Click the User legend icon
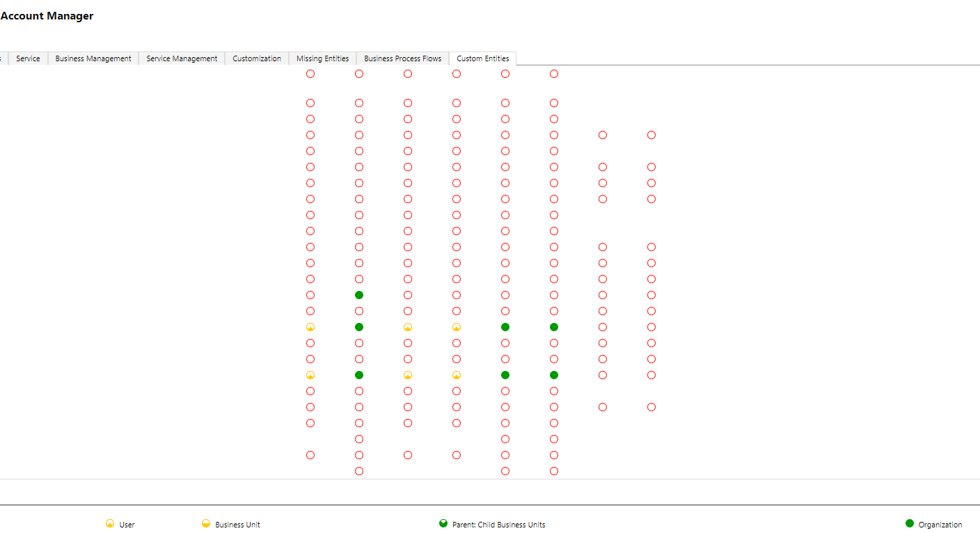 (x=110, y=524)
